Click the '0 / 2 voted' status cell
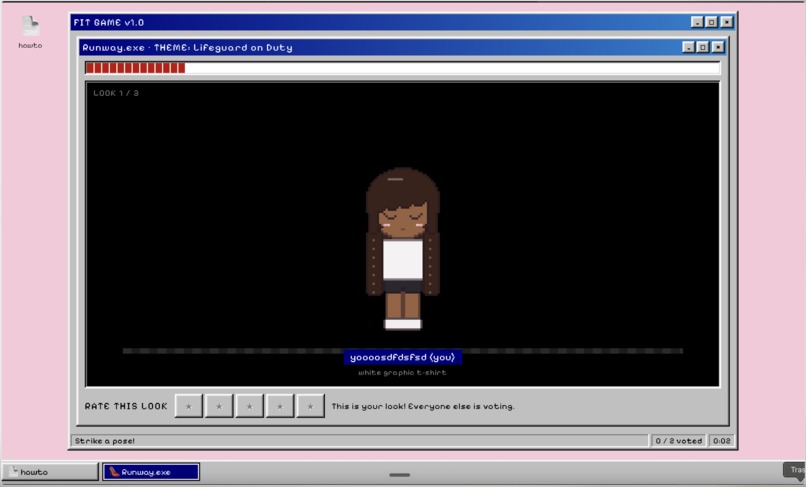Viewport: 806px width, 487px height. [x=679, y=441]
